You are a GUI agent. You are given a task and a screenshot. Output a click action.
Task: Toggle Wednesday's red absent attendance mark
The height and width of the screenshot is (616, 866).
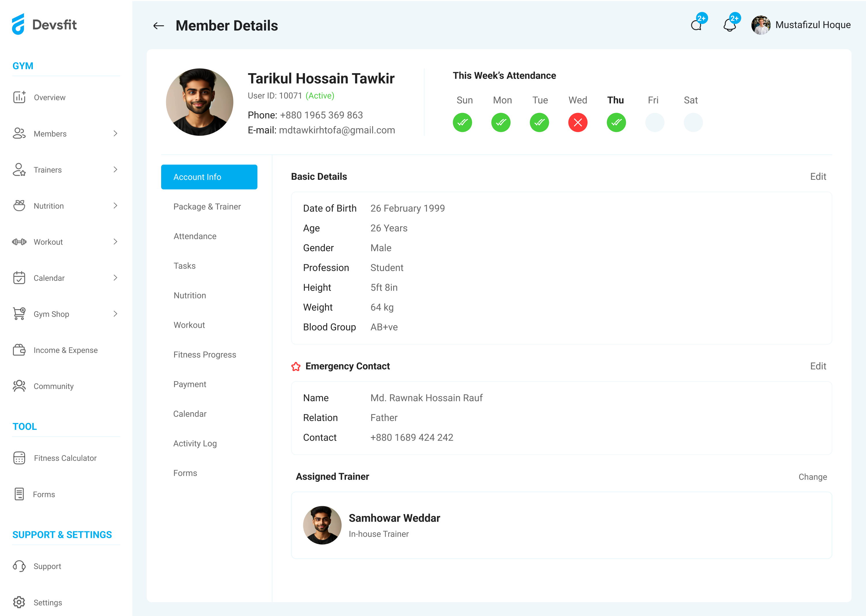[x=578, y=122]
